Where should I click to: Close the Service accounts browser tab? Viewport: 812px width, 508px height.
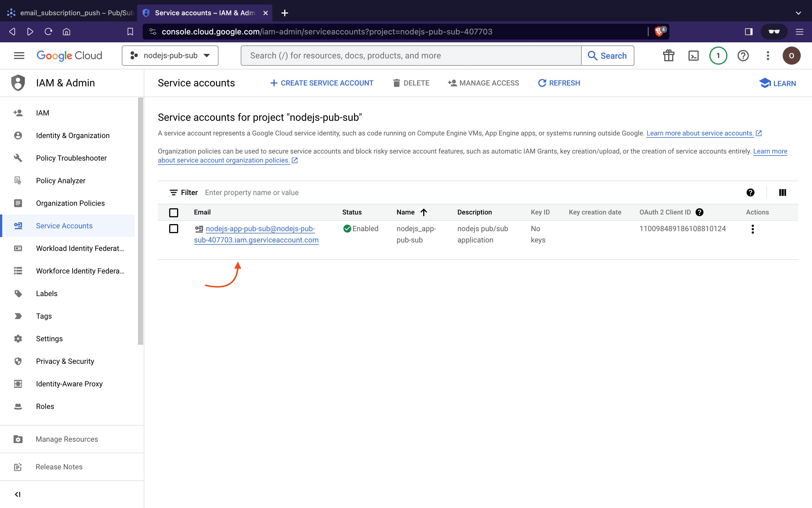tap(265, 13)
